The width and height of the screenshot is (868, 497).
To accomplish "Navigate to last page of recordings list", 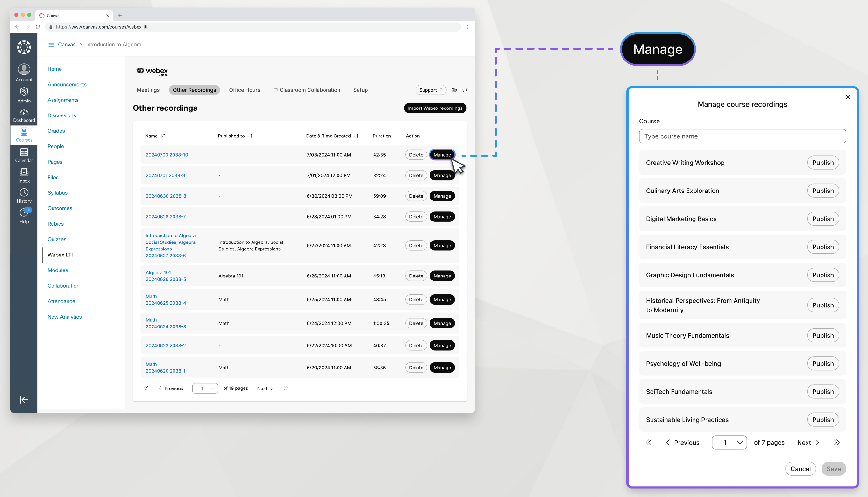I will coord(286,388).
